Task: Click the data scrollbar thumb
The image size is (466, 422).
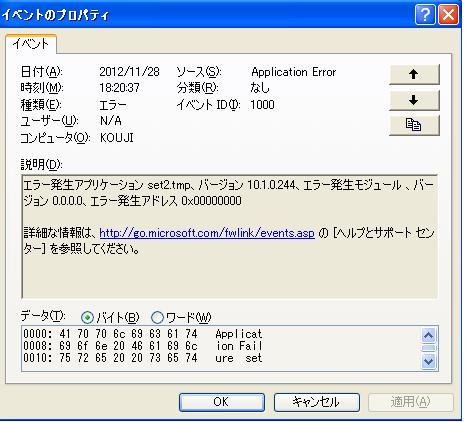Action: pos(428,348)
